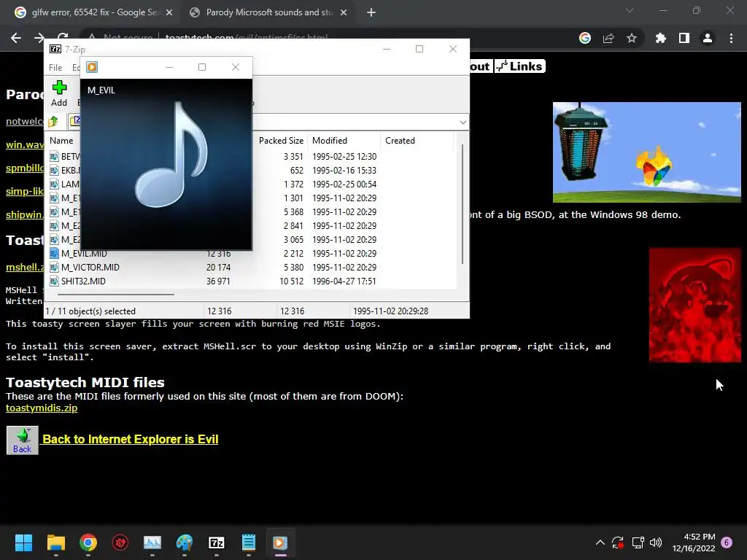Sort by Packed Size column
The width and height of the screenshot is (747, 560).
point(281,141)
